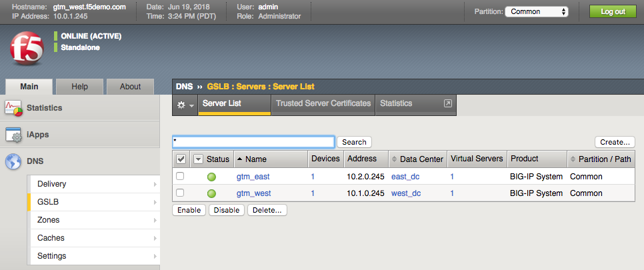The width and height of the screenshot is (644, 270).
Task: Click gtm_east green status indicator
Action: tap(211, 177)
